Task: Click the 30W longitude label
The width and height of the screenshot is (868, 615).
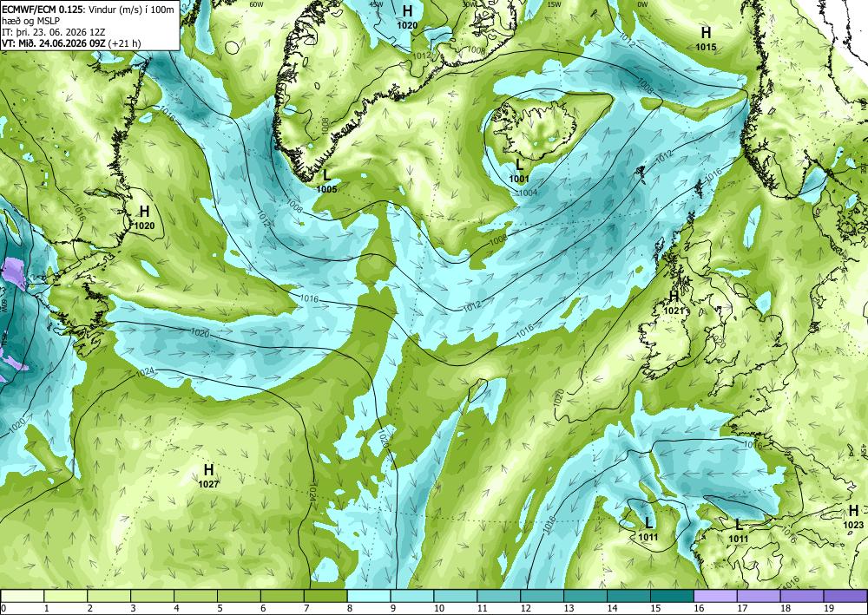Action: pyautogui.click(x=470, y=3)
